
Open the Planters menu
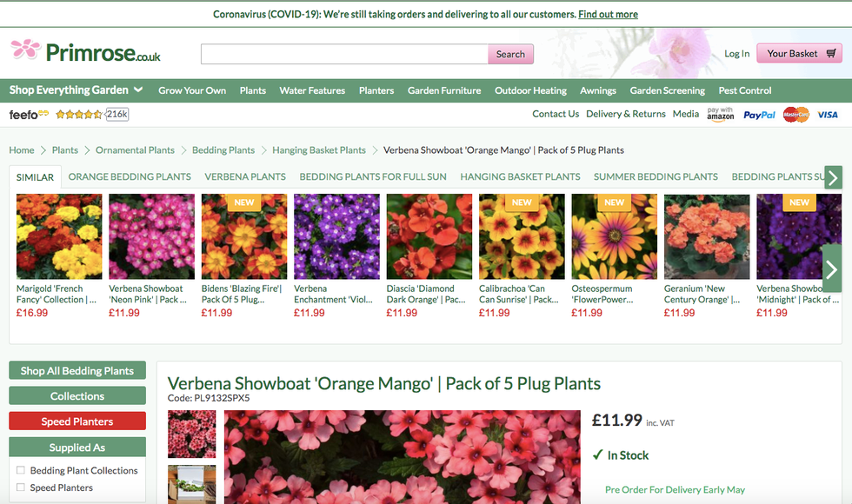tap(376, 90)
